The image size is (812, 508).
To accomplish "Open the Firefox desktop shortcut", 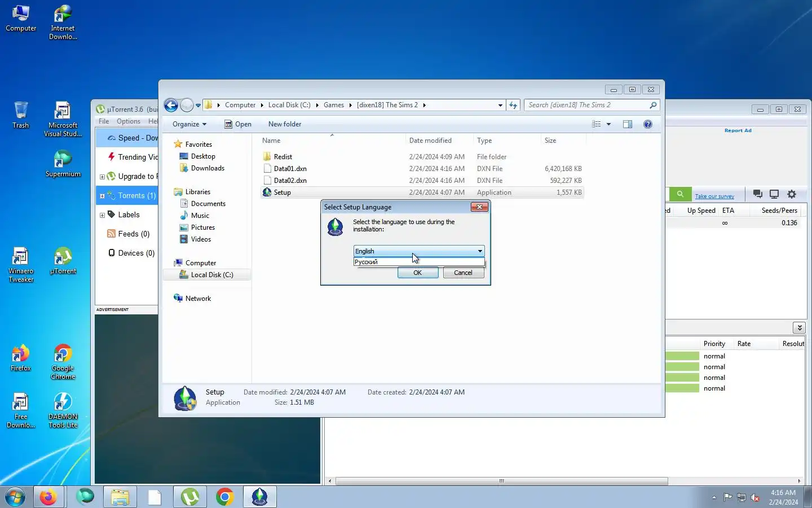I will 21,358.
